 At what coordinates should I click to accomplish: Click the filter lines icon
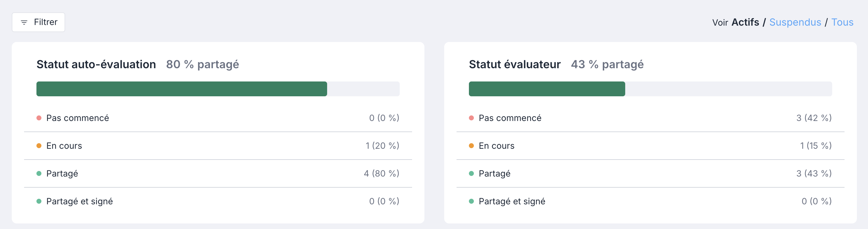(x=24, y=23)
